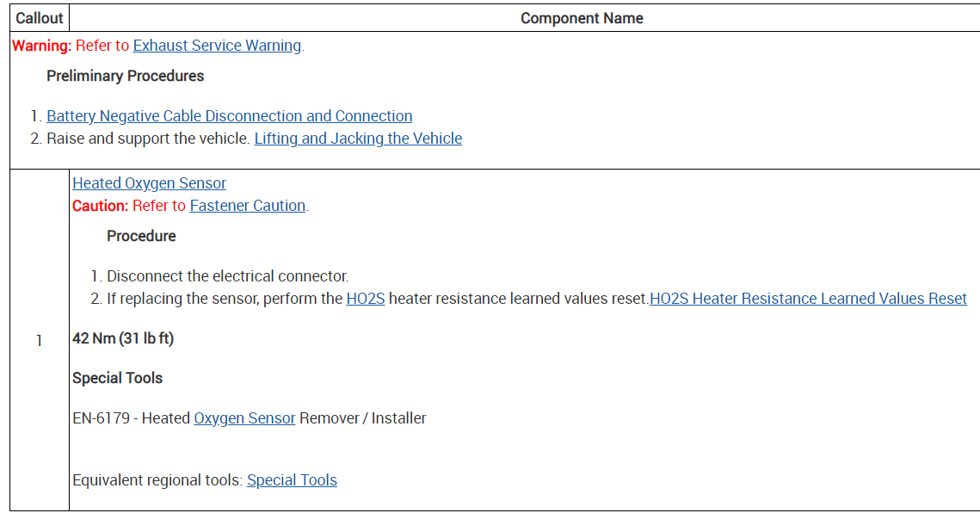Click the Disconnect the electrical connector step
The height and width of the screenshot is (513, 980).
pyautogui.click(x=227, y=276)
